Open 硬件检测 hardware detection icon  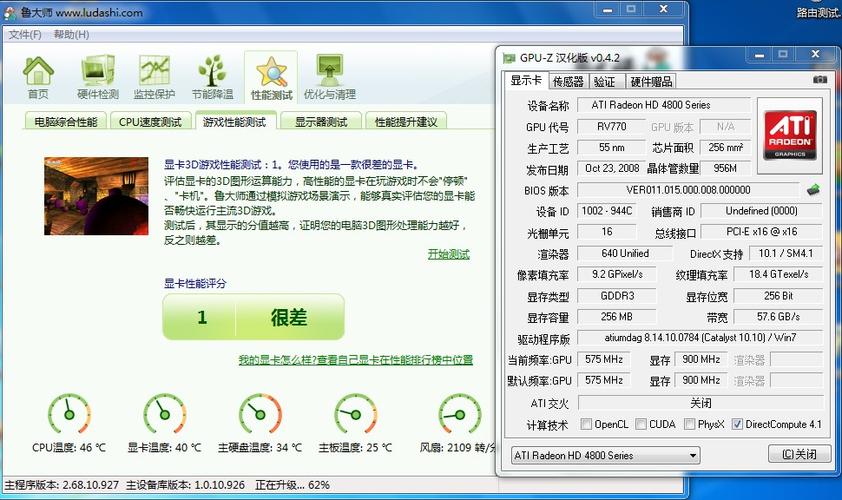(98, 78)
